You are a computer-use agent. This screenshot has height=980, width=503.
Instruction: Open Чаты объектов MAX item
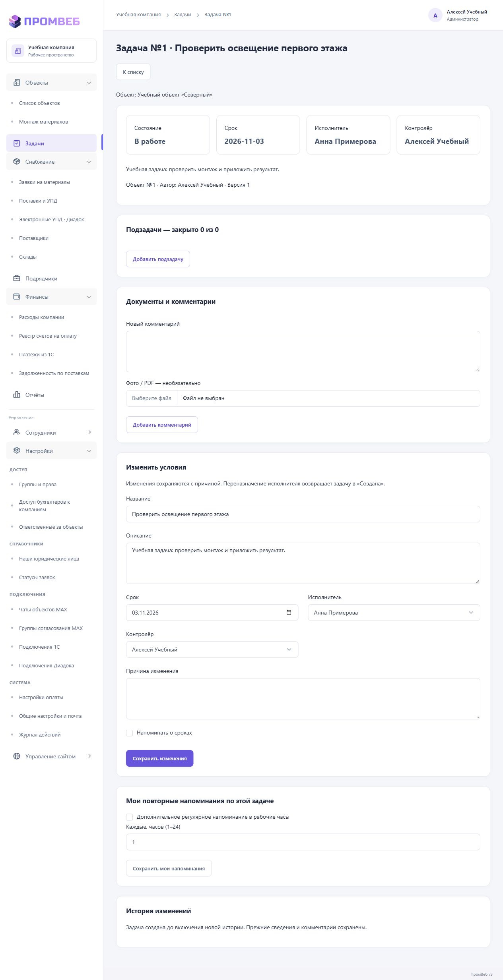pos(43,609)
